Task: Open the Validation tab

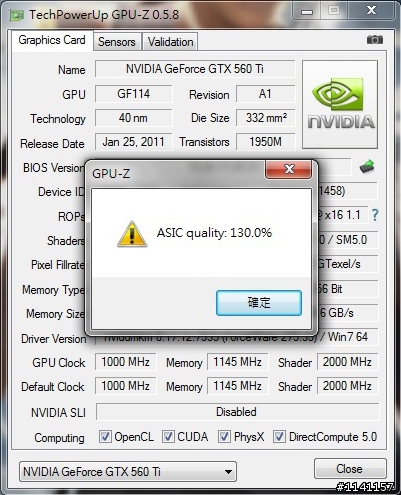Action: 170,42
